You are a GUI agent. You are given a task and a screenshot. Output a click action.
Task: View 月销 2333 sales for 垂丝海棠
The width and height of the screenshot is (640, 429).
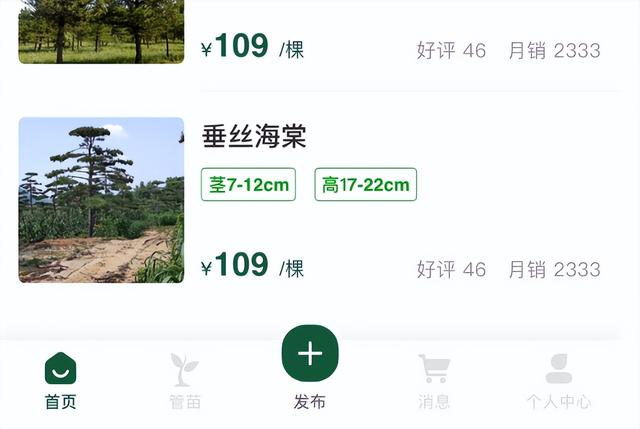pos(555,269)
